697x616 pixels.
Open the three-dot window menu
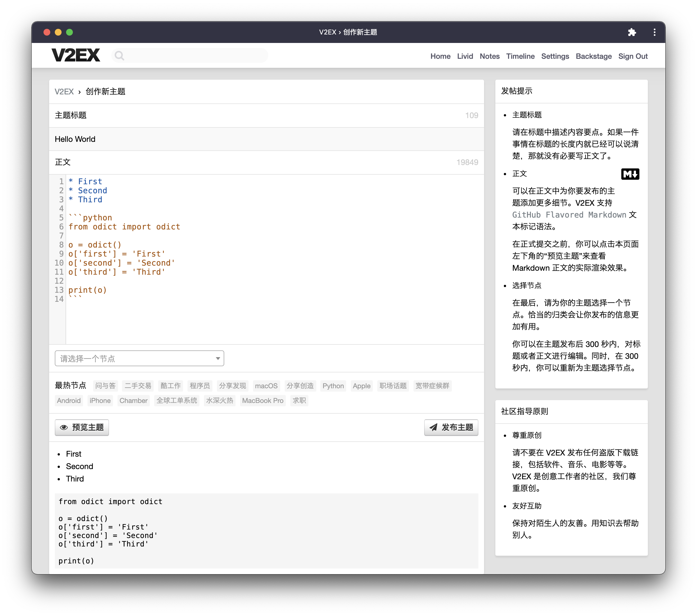pos(654,32)
